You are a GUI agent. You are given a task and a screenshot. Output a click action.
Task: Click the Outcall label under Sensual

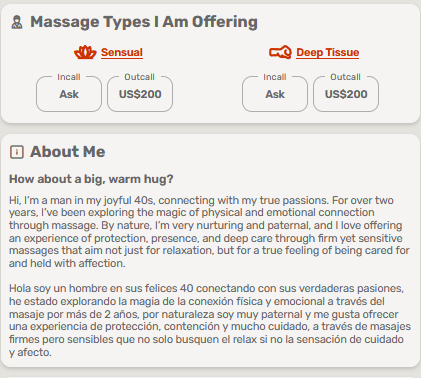[x=139, y=77]
